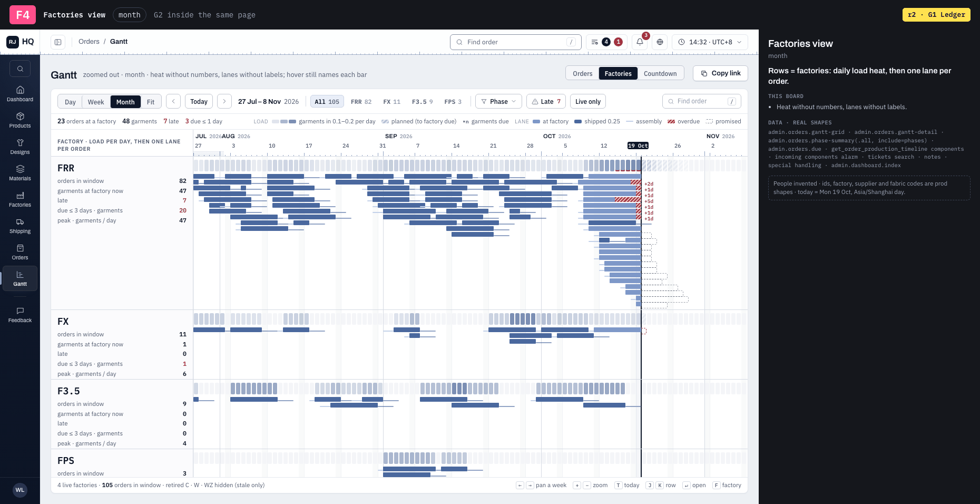Focus the Gantt toolbar Find order field
This screenshot has width=980, height=504.
702,101
